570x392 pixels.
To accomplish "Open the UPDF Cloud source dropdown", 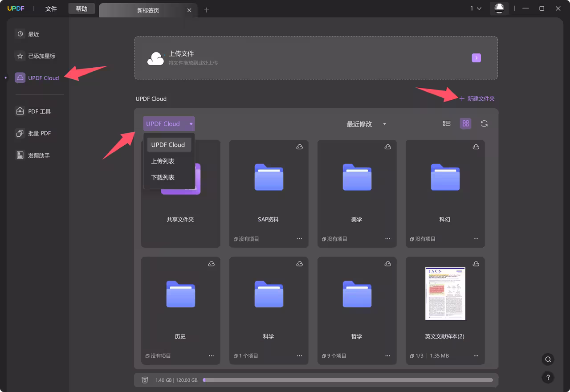I will click(x=169, y=123).
